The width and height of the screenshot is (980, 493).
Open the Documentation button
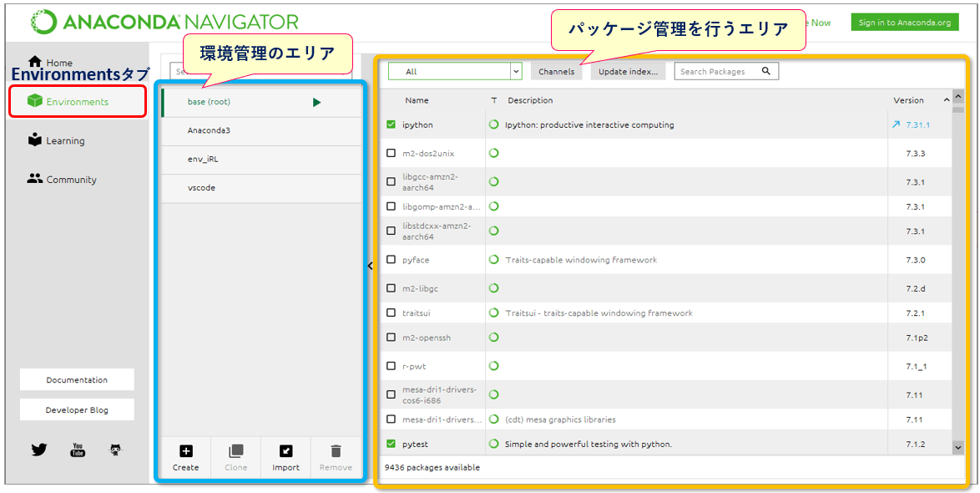[x=77, y=379]
